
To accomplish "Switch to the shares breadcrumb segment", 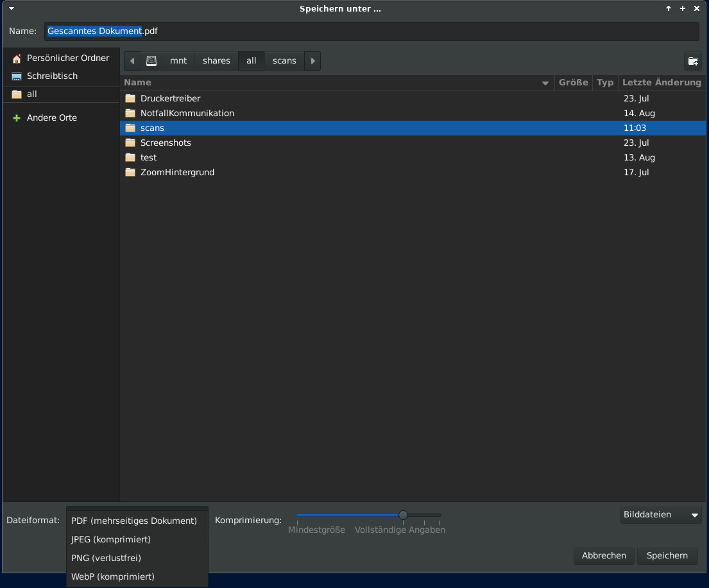I will click(216, 60).
